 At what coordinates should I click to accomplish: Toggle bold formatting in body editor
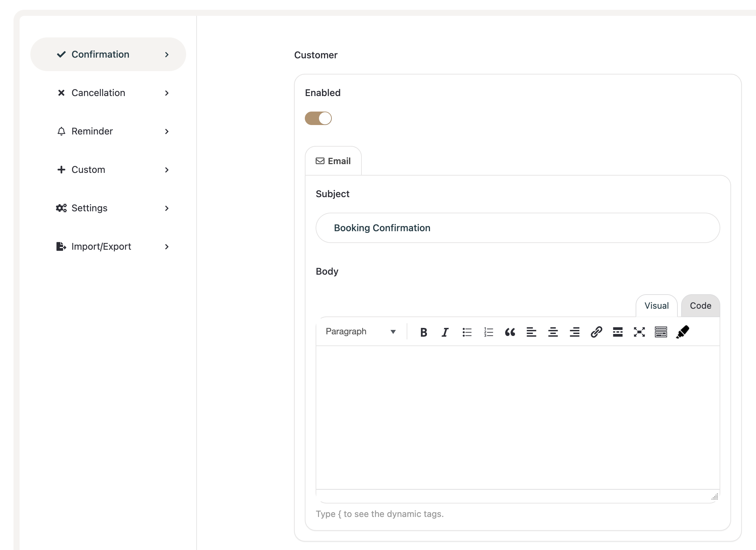click(x=424, y=332)
